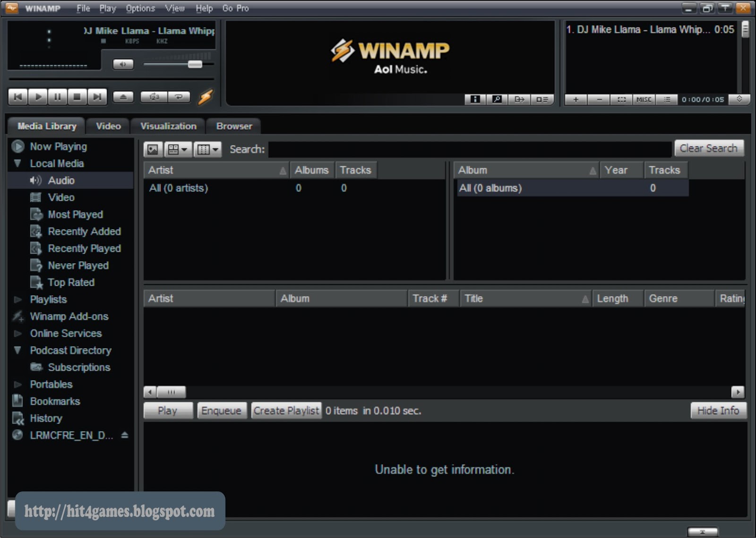Select Audio under Local Media
The height and width of the screenshot is (538, 756).
tap(61, 180)
